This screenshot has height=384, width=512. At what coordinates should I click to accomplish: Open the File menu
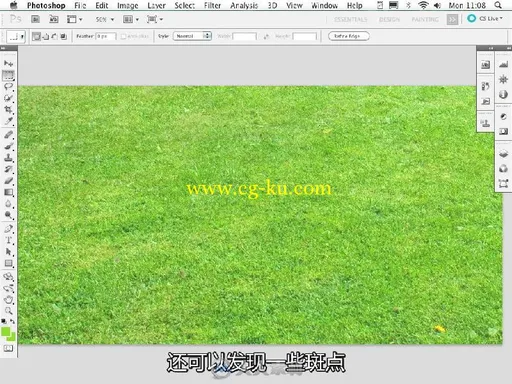point(80,5)
